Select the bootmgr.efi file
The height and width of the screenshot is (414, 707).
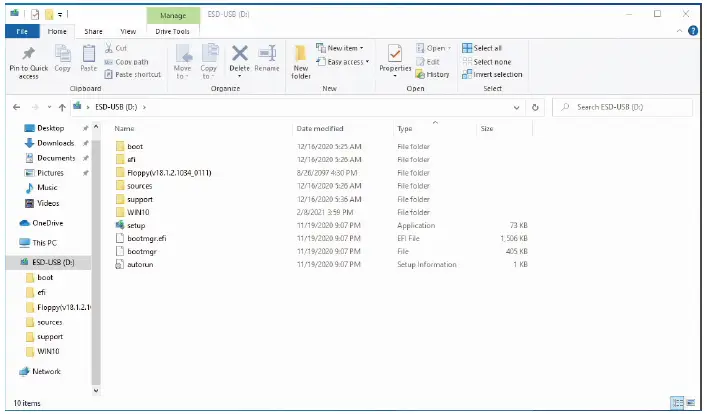[x=147, y=238]
